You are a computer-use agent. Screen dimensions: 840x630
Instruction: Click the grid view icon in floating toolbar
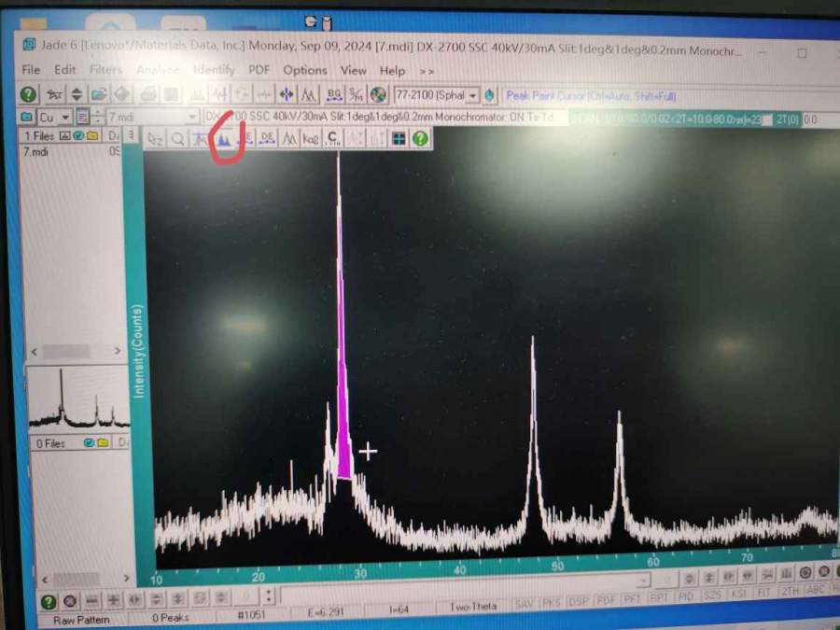(399, 138)
